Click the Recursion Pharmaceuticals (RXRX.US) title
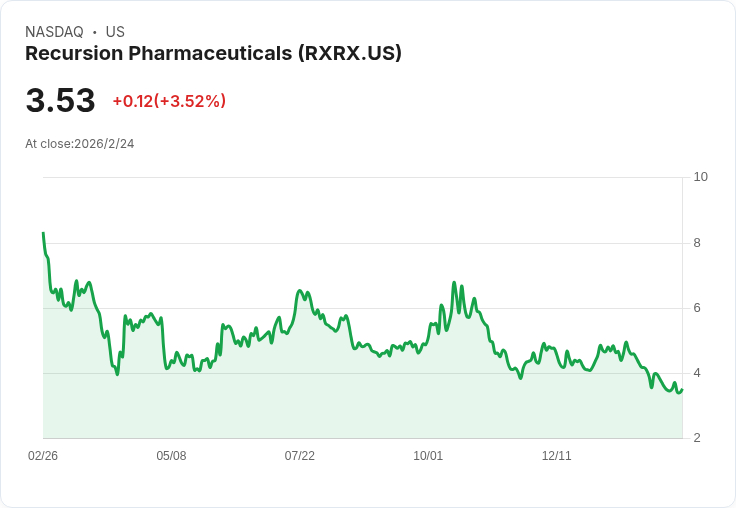The image size is (736, 508). pos(214,54)
